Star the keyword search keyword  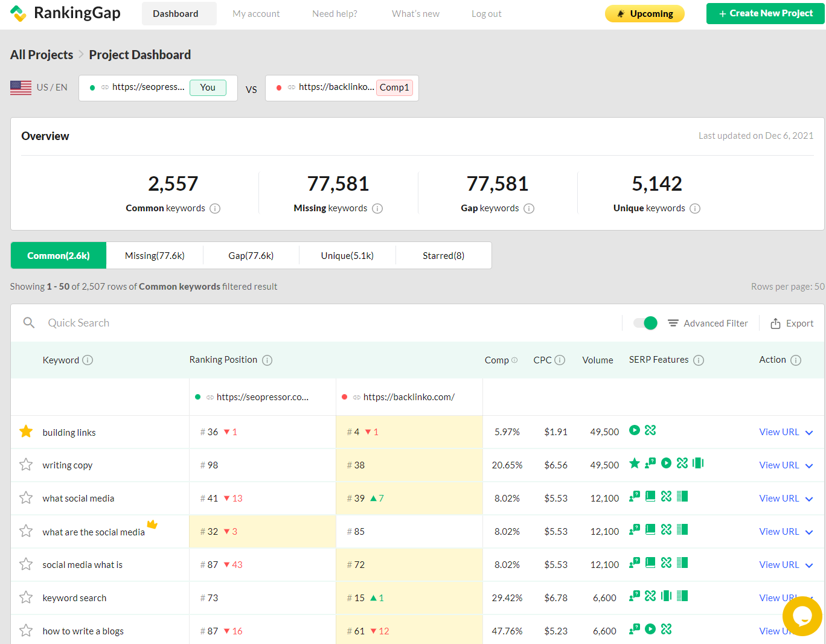26,598
